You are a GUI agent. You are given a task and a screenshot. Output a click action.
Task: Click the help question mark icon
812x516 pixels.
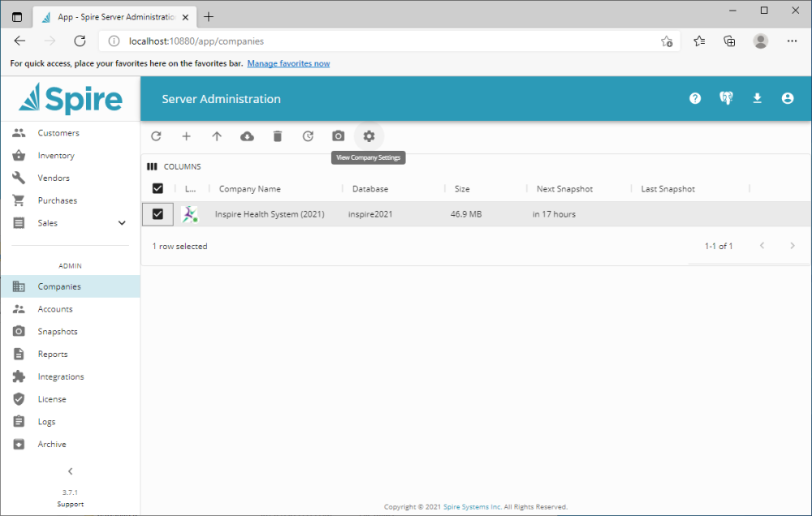point(695,98)
